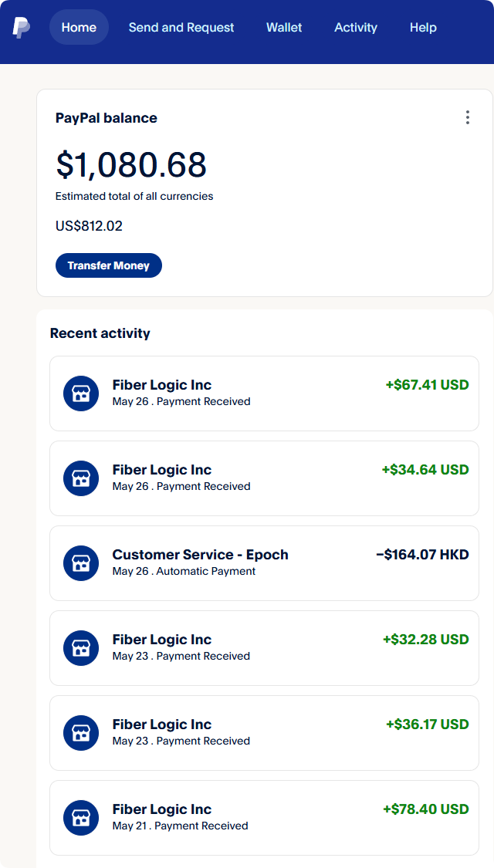Go to the Home tab

[x=80, y=27]
